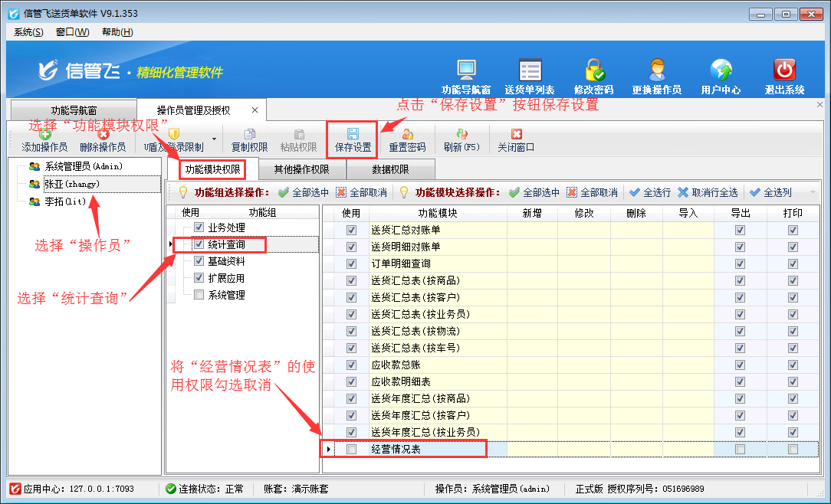
Task: Select the 张亚 (zhangy) operator tree node
Action: 71,184
